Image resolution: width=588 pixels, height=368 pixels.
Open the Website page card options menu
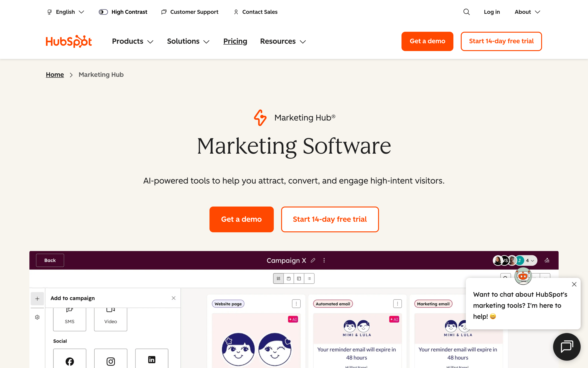(296, 304)
